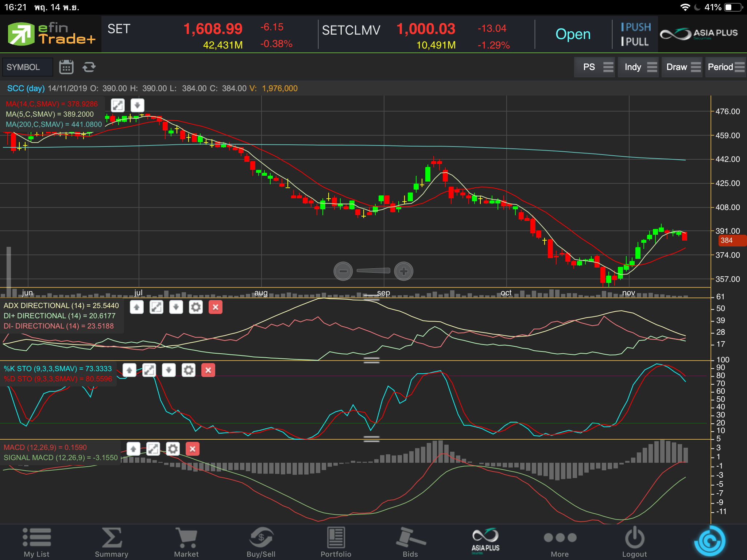Go to the Portfolio tab
The height and width of the screenshot is (560, 747).
[336, 542]
